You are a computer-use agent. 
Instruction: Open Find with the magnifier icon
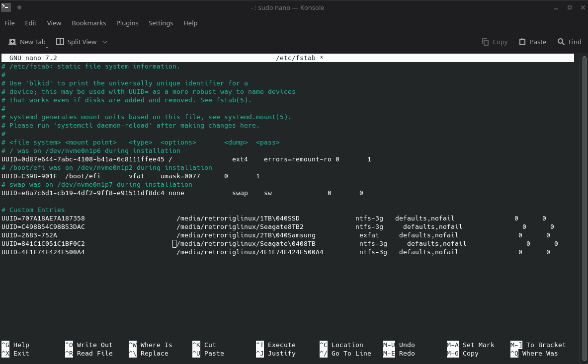[x=561, y=42]
